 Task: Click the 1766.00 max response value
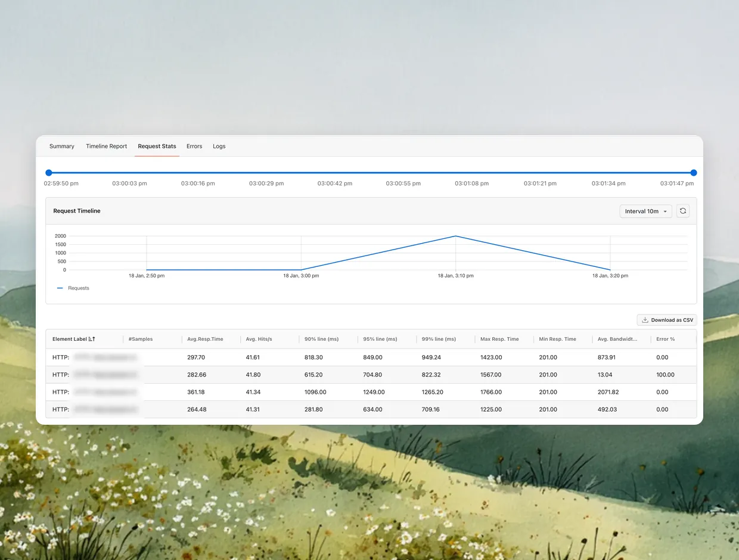[x=491, y=392]
